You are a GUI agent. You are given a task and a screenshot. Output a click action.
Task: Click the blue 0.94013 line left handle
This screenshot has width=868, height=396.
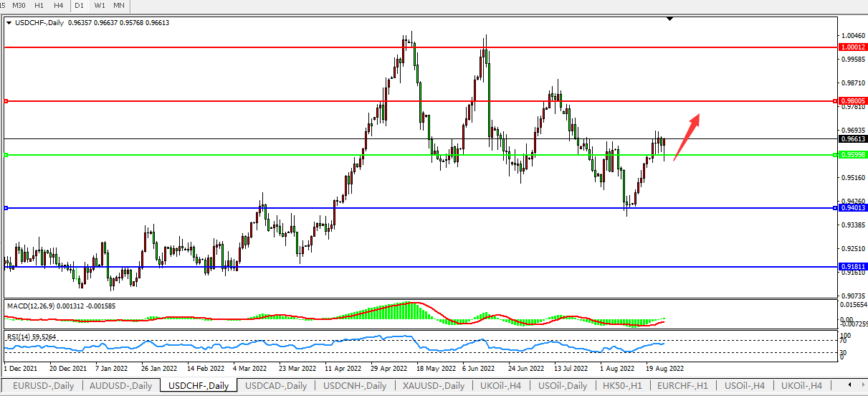pyautogui.click(x=6, y=208)
